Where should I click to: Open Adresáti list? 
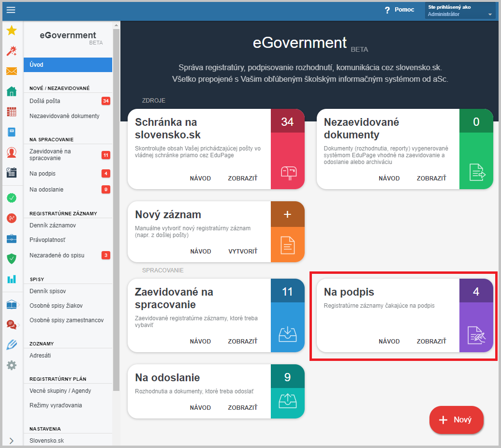click(68, 355)
